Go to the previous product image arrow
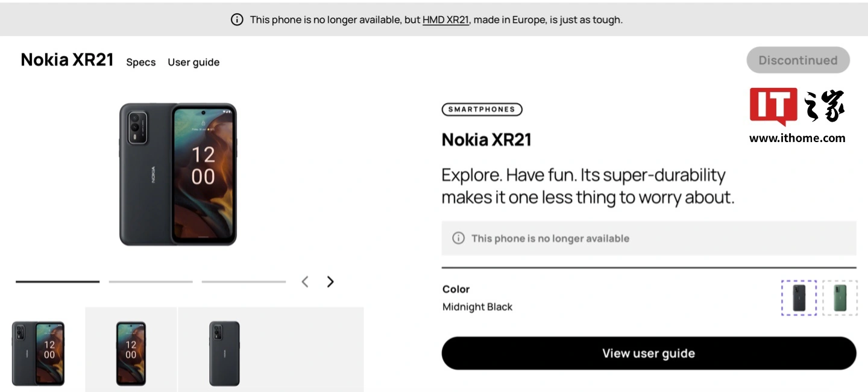The width and height of the screenshot is (868, 392). click(x=305, y=282)
